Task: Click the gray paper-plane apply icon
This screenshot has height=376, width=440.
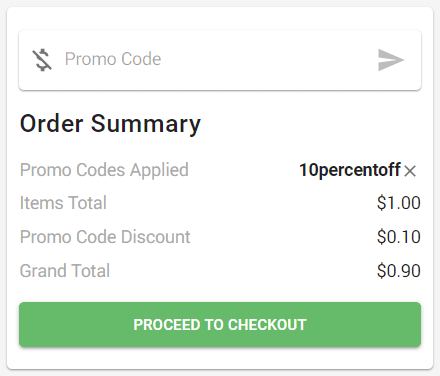Action: tap(391, 60)
